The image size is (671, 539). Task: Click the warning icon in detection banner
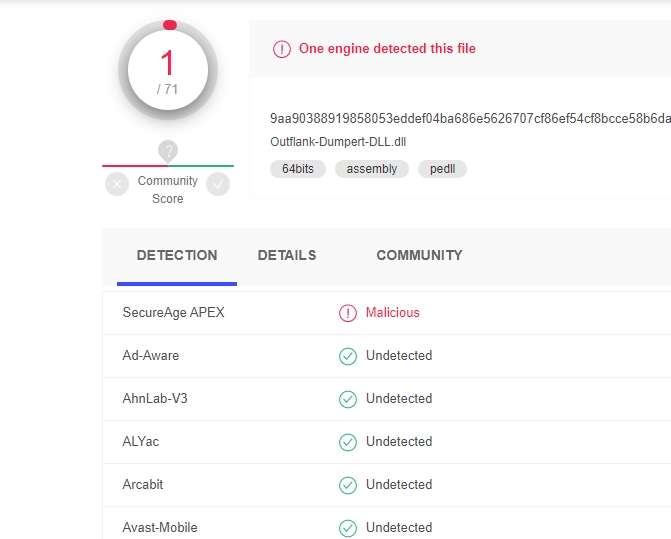tap(282, 49)
